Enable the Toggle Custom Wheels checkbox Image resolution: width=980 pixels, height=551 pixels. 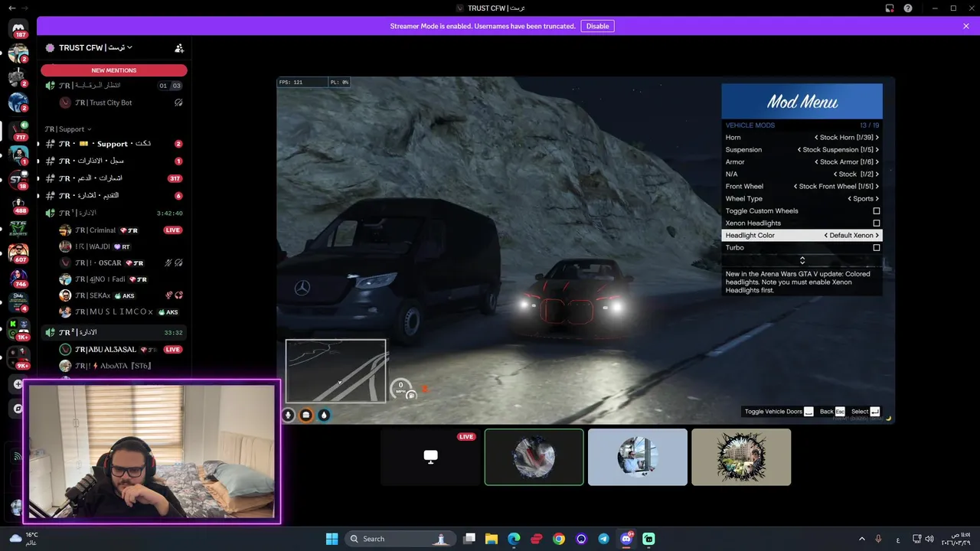[877, 211]
